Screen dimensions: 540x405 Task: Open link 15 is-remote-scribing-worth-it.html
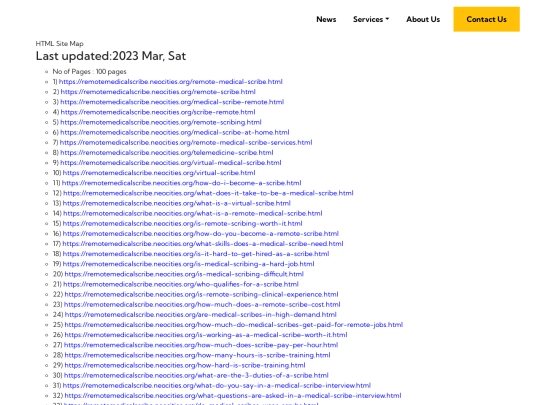pos(183,224)
